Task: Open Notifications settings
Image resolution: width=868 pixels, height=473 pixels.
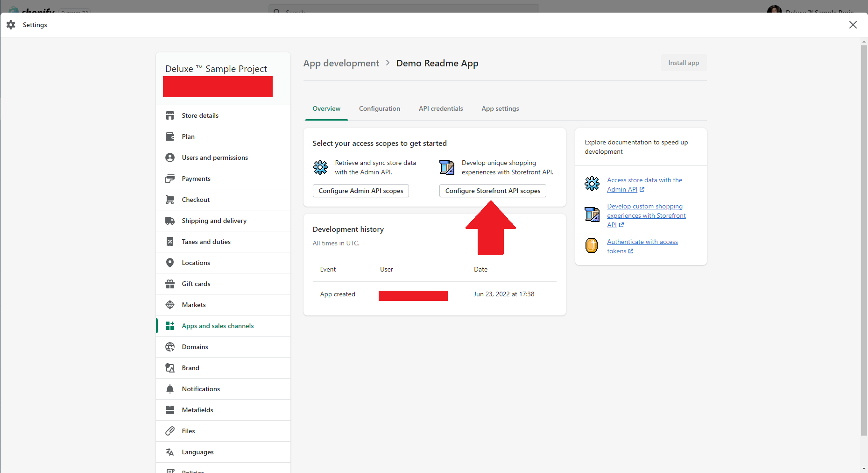Action: (x=223, y=389)
